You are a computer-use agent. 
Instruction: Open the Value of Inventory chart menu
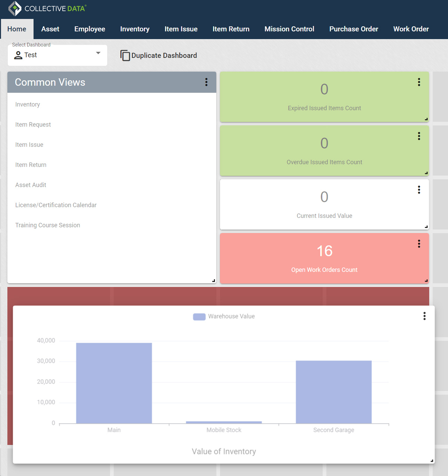coord(424,316)
